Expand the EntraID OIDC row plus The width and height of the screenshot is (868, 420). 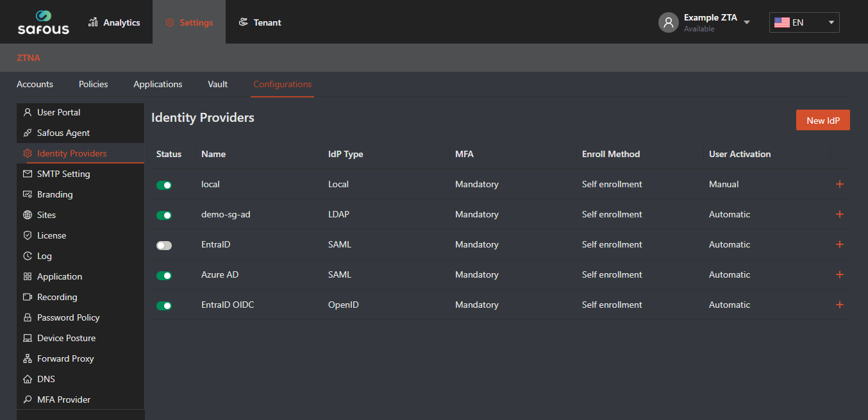tap(840, 305)
